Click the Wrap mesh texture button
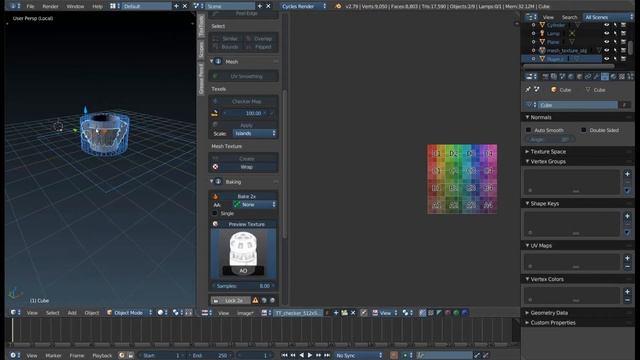 pos(247,167)
